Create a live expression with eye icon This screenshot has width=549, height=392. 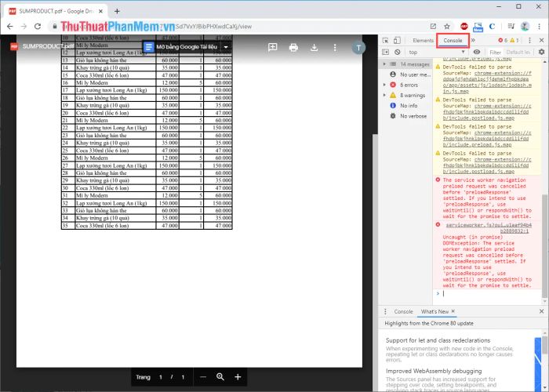477,52
